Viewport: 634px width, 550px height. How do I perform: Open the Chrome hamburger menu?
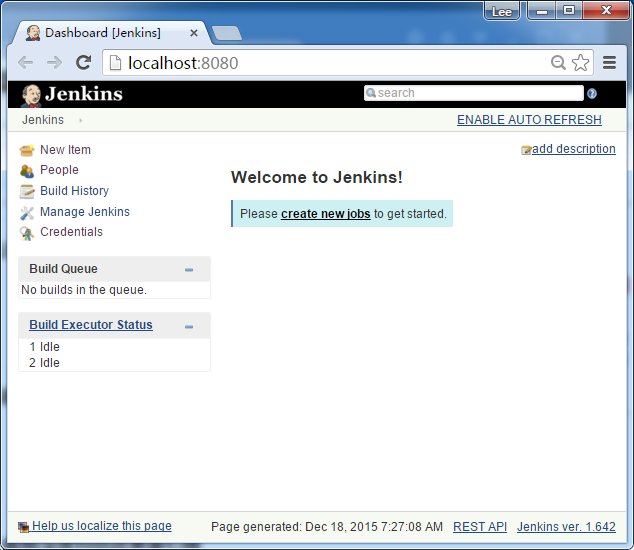609,63
